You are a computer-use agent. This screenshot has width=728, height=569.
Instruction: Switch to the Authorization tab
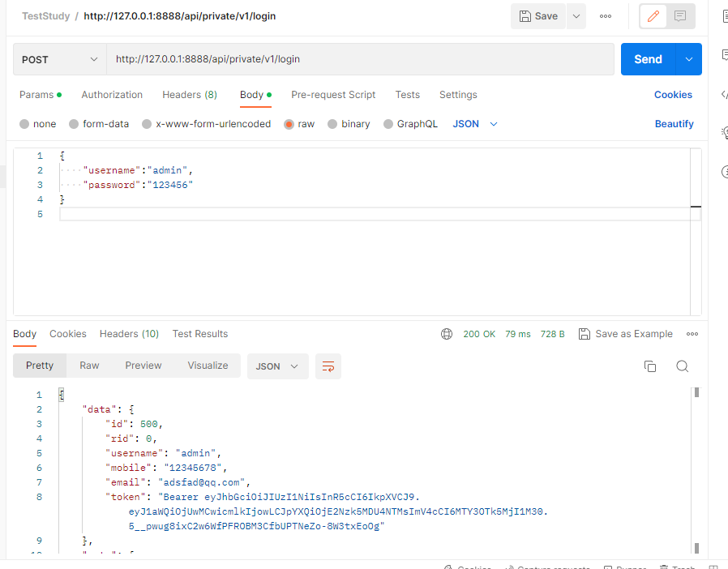click(x=112, y=95)
